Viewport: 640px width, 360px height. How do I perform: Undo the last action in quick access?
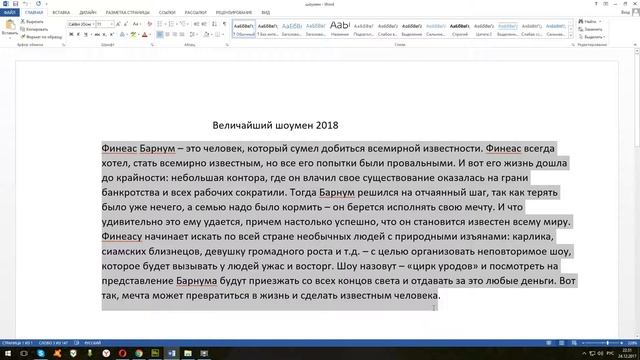(25, 4)
